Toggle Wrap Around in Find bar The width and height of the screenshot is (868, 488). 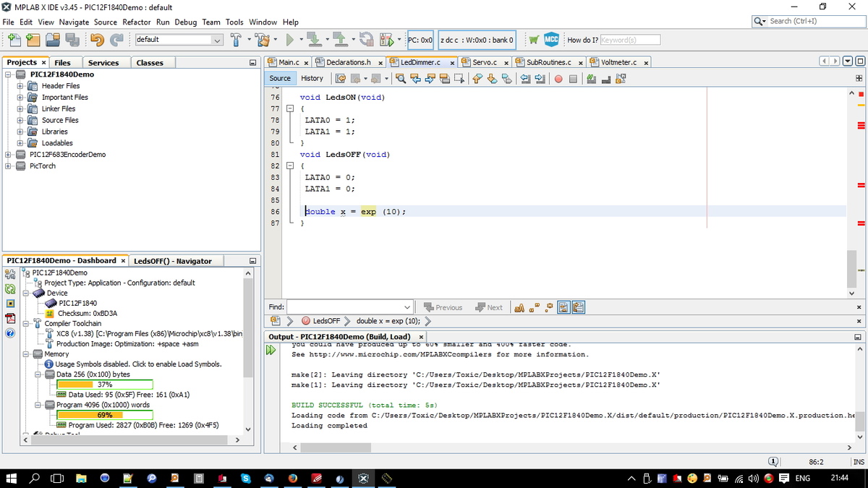[578, 307]
